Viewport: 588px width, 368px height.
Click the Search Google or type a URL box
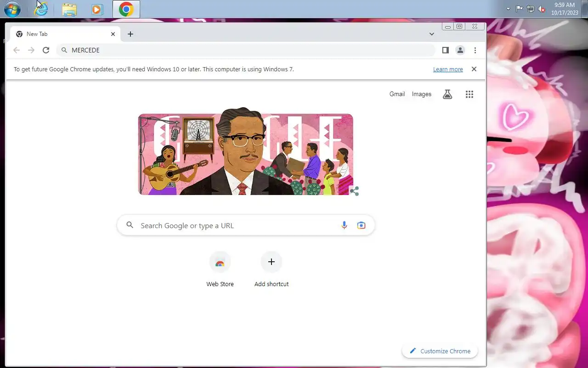click(x=246, y=225)
